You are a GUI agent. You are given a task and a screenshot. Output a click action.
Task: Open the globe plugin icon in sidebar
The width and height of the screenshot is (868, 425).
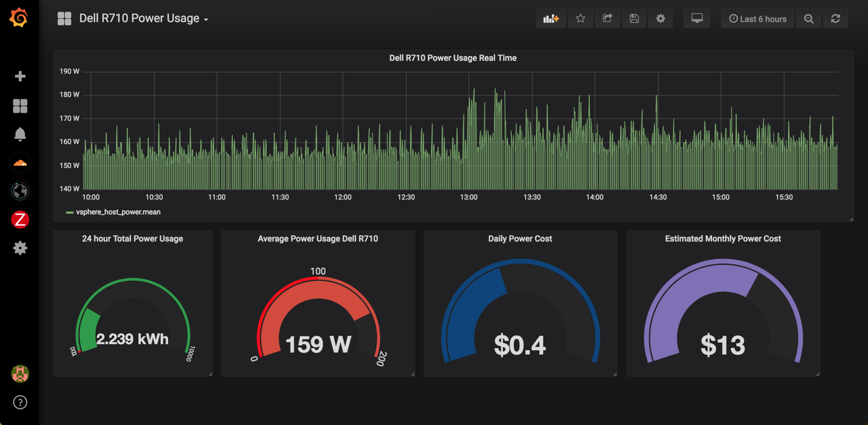click(20, 191)
